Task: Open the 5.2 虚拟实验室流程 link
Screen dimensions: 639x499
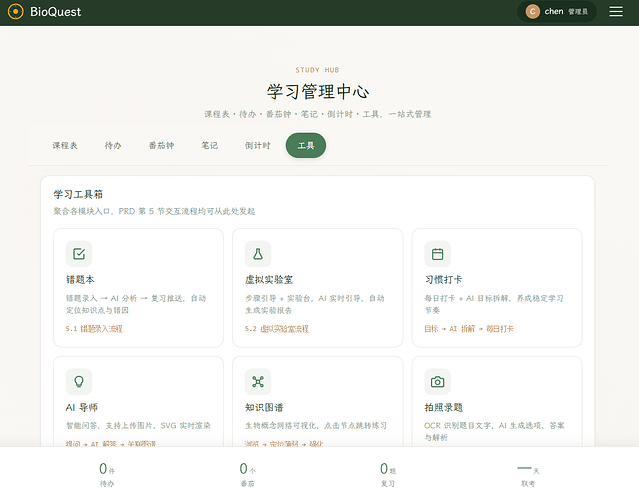Action: click(x=277, y=329)
